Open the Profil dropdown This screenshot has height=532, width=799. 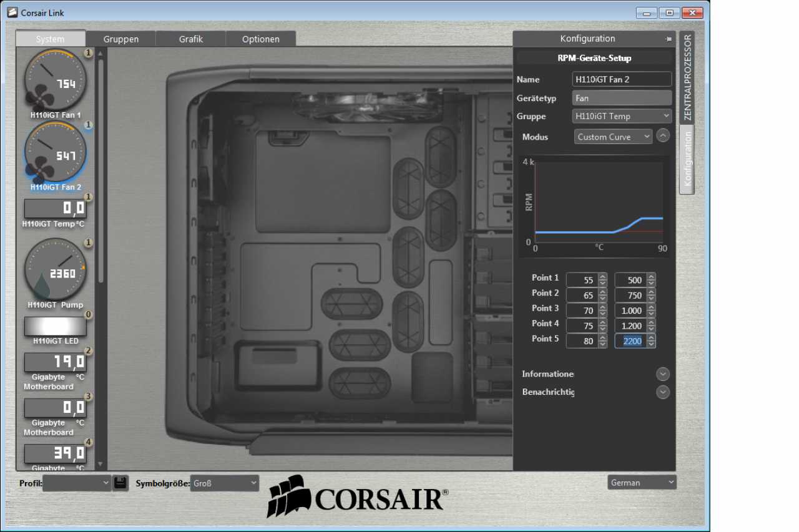[x=77, y=483]
